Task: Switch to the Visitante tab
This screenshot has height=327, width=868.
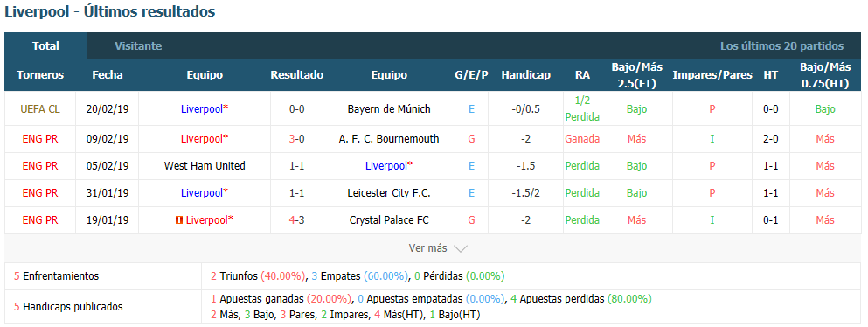Action: point(138,46)
